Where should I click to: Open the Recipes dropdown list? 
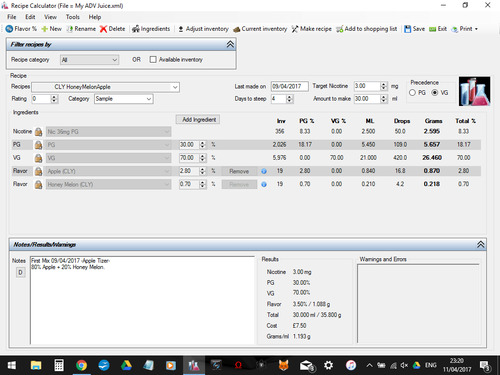[105, 87]
